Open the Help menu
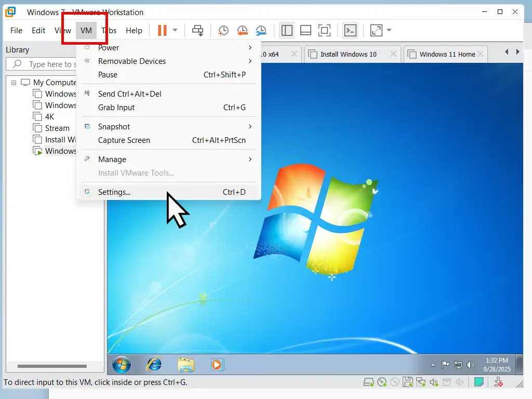This screenshot has height=399, width=532. click(x=134, y=31)
